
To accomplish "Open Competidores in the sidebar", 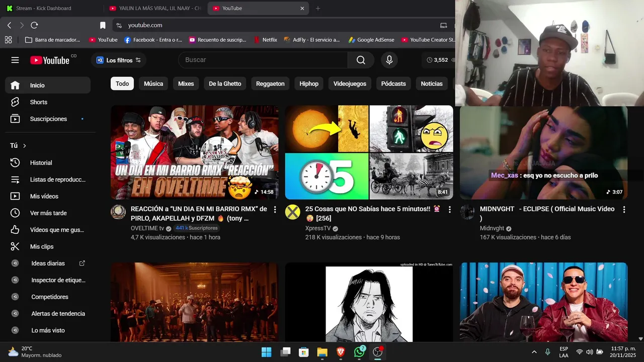I will click(48, 297).
